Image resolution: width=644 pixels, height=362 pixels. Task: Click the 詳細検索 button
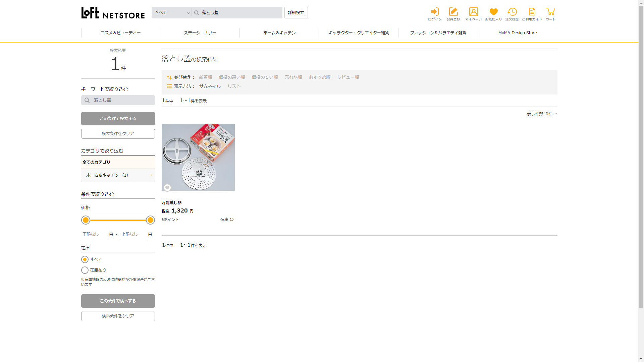pyautogui.click(x=296, y=13)
